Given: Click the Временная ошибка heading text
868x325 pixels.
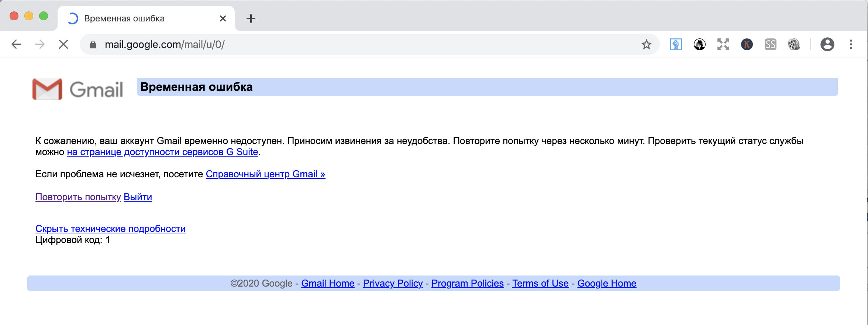Looking at the screenshot, I should click(196, 87).
